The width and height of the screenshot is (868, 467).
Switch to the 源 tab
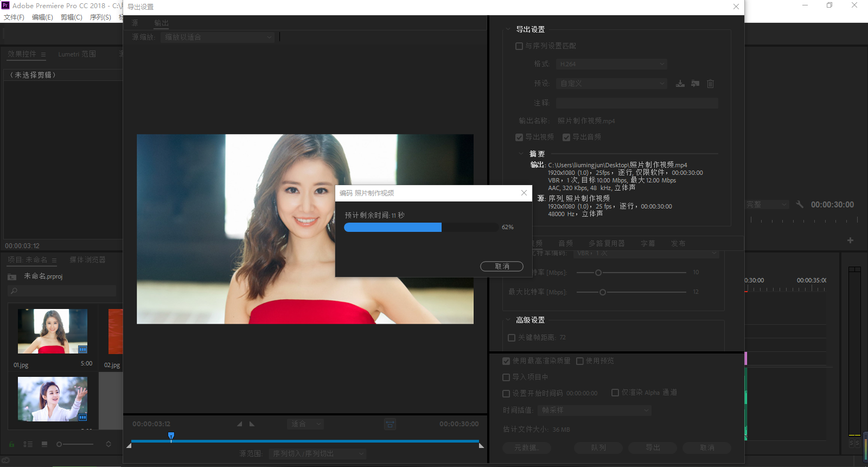tap(135, 23)
